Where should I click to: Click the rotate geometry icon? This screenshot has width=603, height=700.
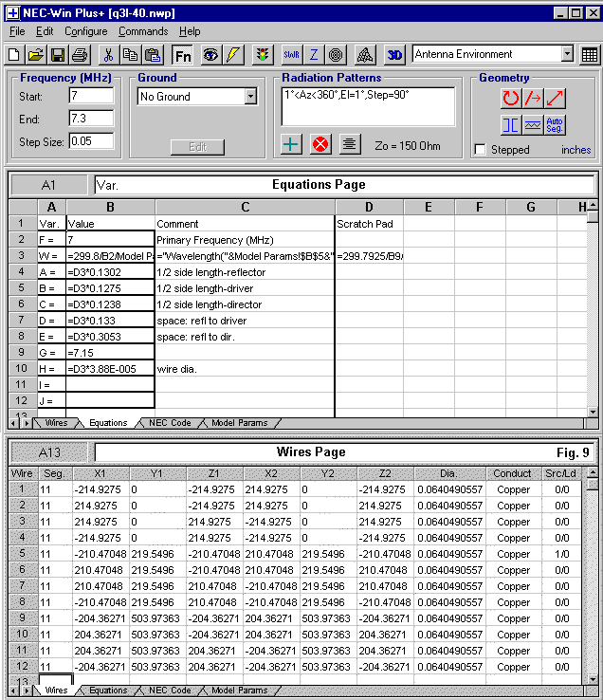[x=511, y=98]
